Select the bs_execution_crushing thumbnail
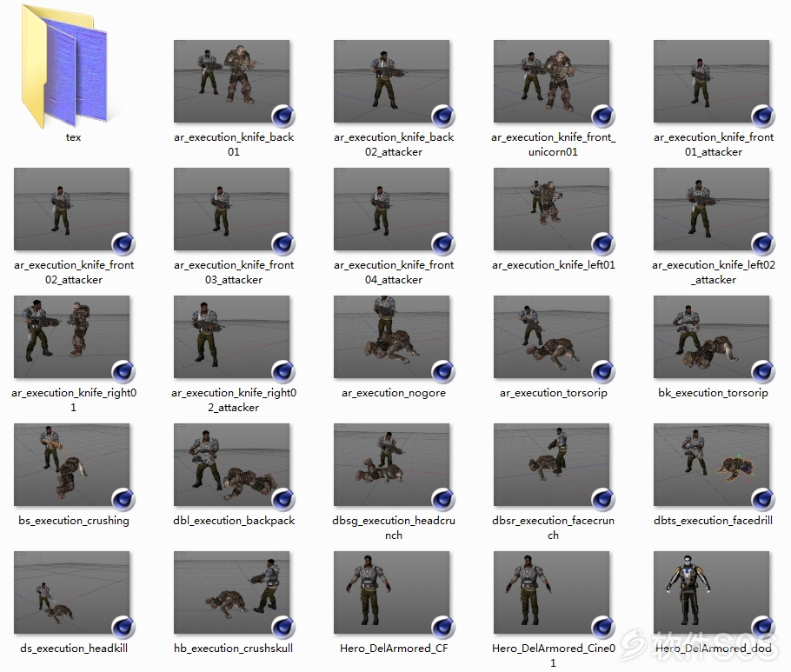The height and width of the screenshot is (672, 791). click(x=72, y=464)
